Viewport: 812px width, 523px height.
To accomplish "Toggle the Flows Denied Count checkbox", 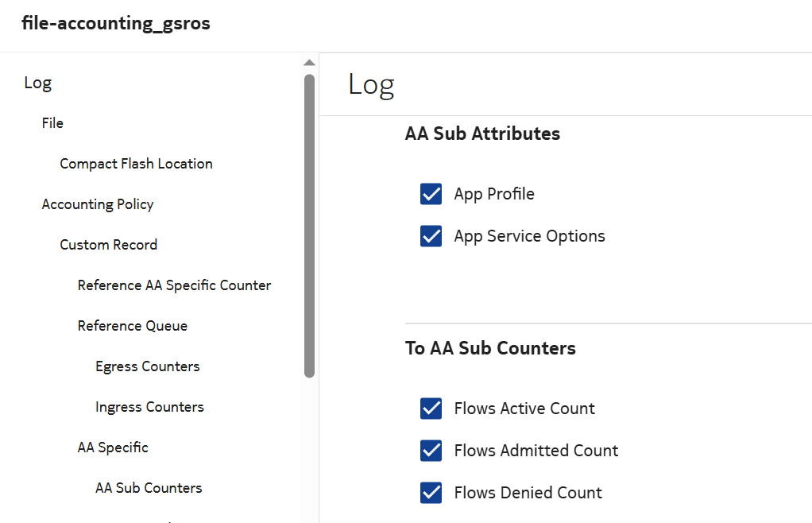I will click(431, 493).
